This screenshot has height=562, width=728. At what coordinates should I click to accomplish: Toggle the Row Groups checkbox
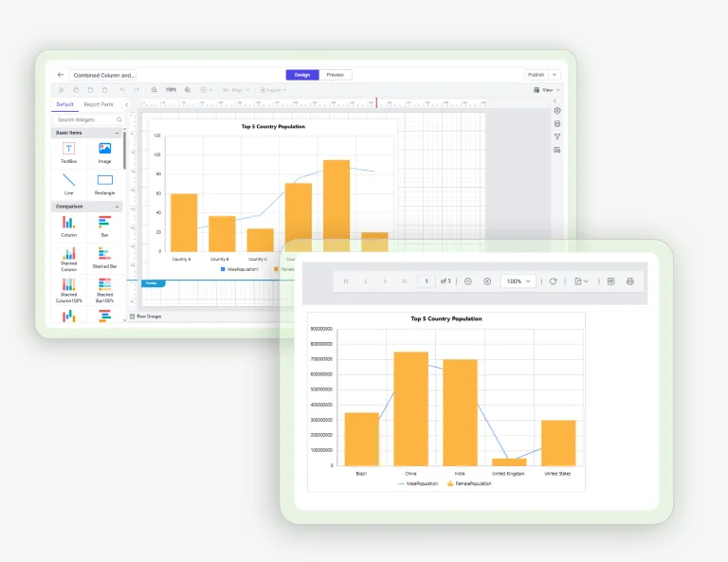click(133, 317)
